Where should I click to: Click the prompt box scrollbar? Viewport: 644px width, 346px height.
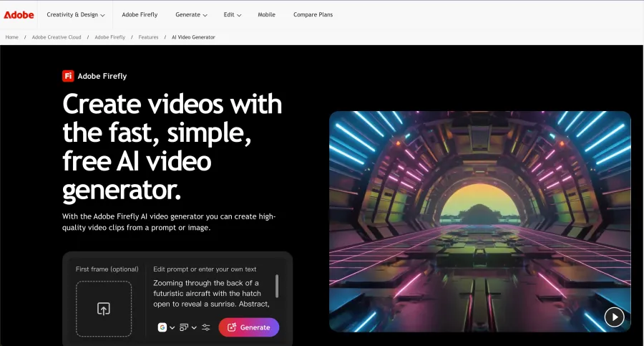[277, 286]
